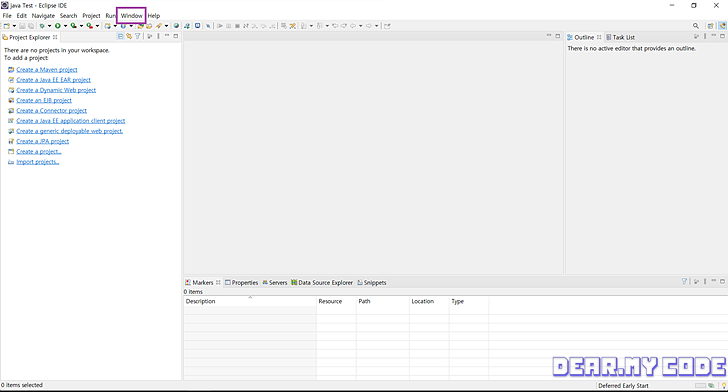The width and height of the screenshot is (728, 392).
Task: Click the Type column header
Action: 468,301
